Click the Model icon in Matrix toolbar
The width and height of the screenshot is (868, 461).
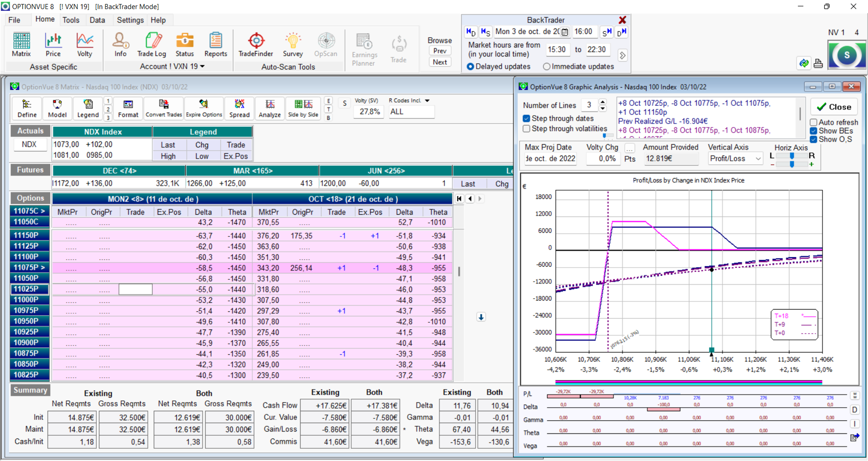click(x=57, y=108)
